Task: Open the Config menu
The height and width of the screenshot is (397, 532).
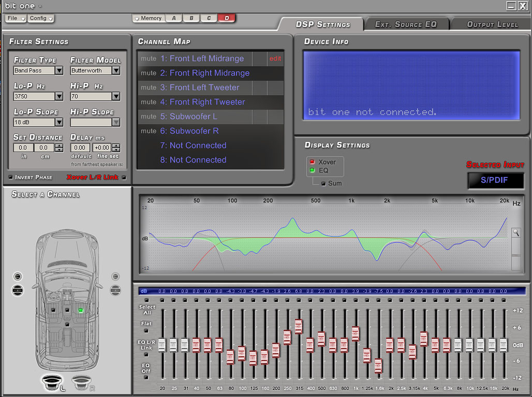Action: click(x=41, y=18)
